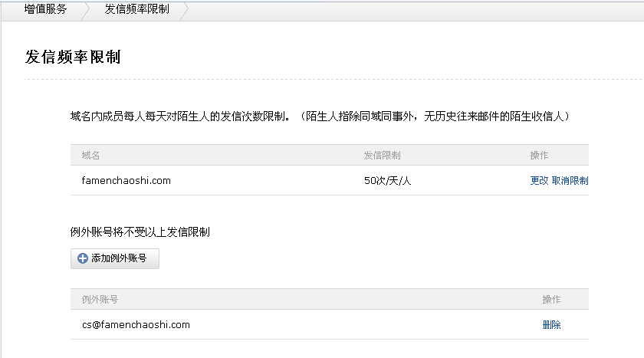Click the 50次/天/人 limit value
The height and width of the screenshot is (358, 644).
tap(387, 181)
